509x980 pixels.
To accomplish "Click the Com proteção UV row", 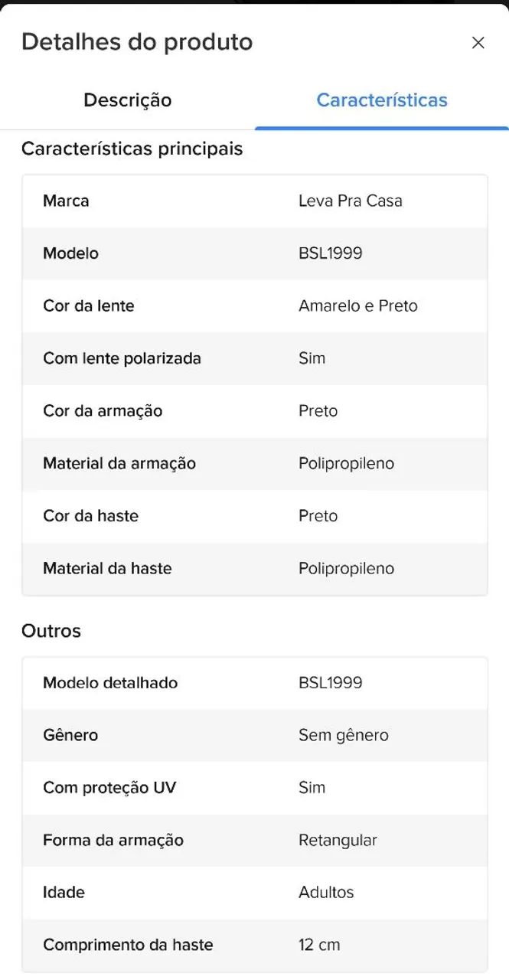I will point(255,788).
